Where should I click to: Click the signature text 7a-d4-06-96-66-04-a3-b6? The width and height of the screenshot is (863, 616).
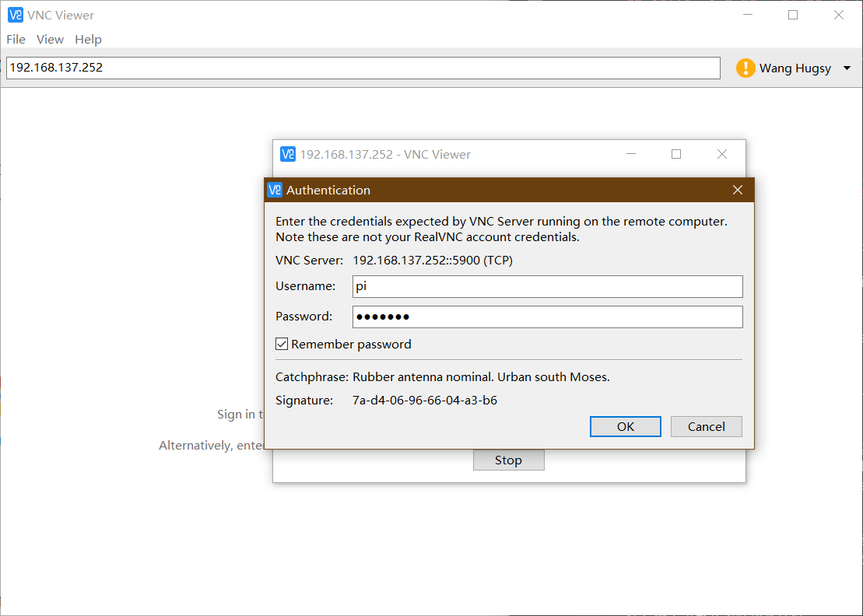[x=425, y=401]
